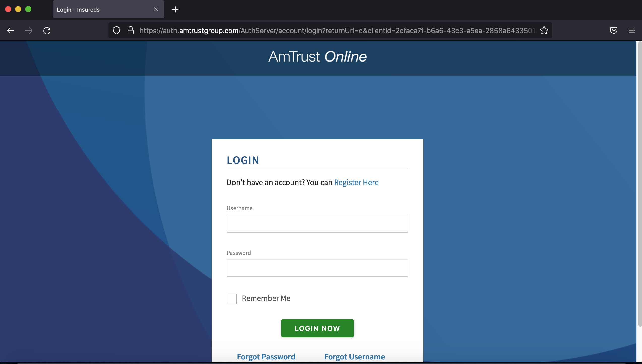Open the Forgot Username link
Screen dimensions: 642x364
coord(354,357)
